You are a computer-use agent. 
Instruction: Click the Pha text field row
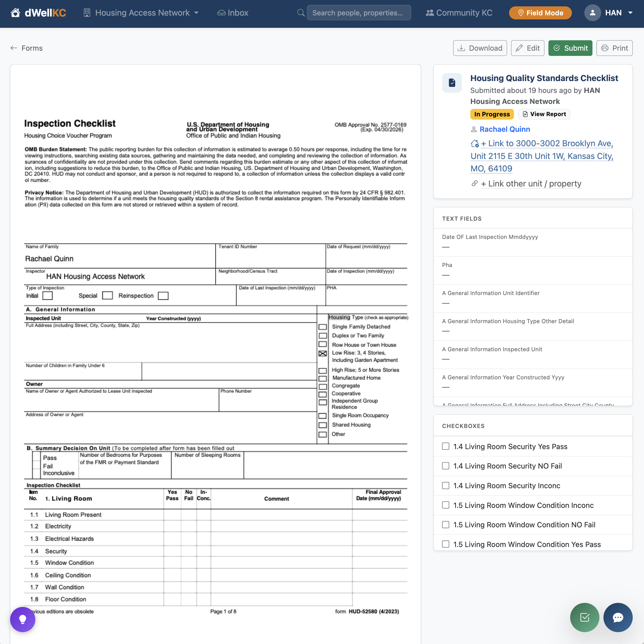coord(533,270)
